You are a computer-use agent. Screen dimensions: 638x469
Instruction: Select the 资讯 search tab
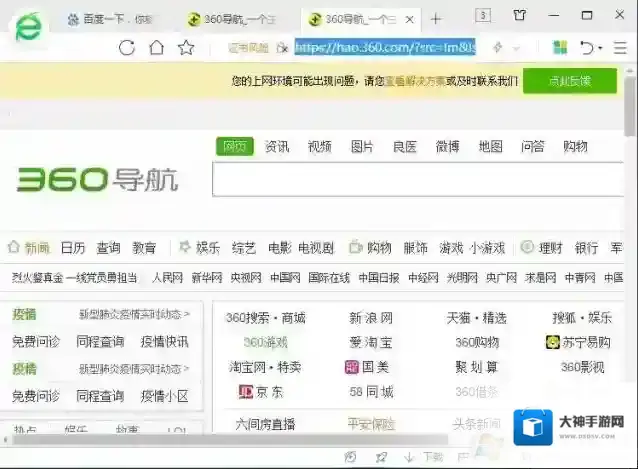pyautogui.click(x=277, y=146)
